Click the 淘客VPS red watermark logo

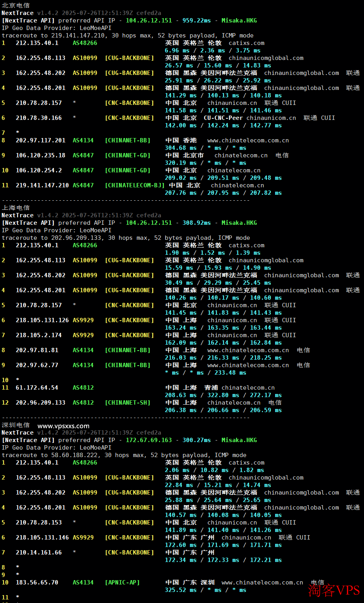point(334,590)
